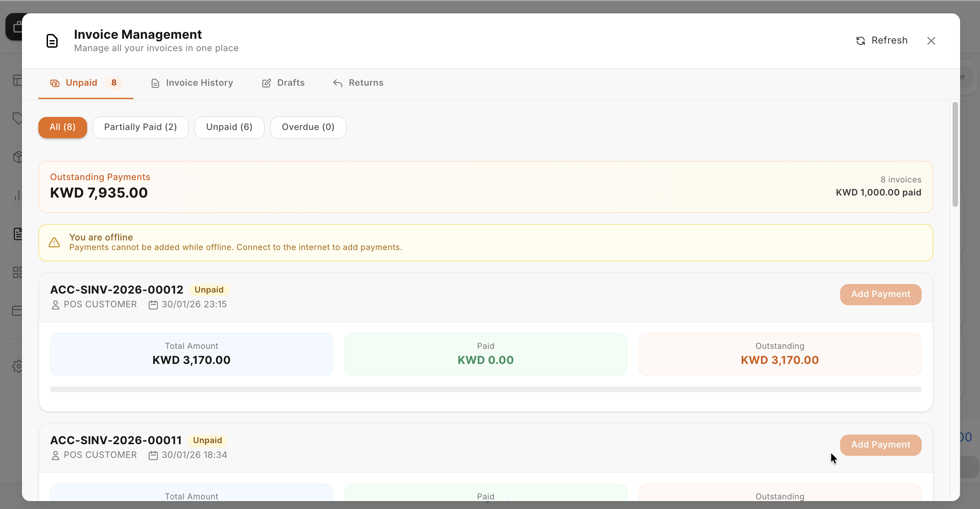The width and height of the screenshot is (980, 509).
Task: Select the All (8) filter chip
Action: click(x=63, y=127)
